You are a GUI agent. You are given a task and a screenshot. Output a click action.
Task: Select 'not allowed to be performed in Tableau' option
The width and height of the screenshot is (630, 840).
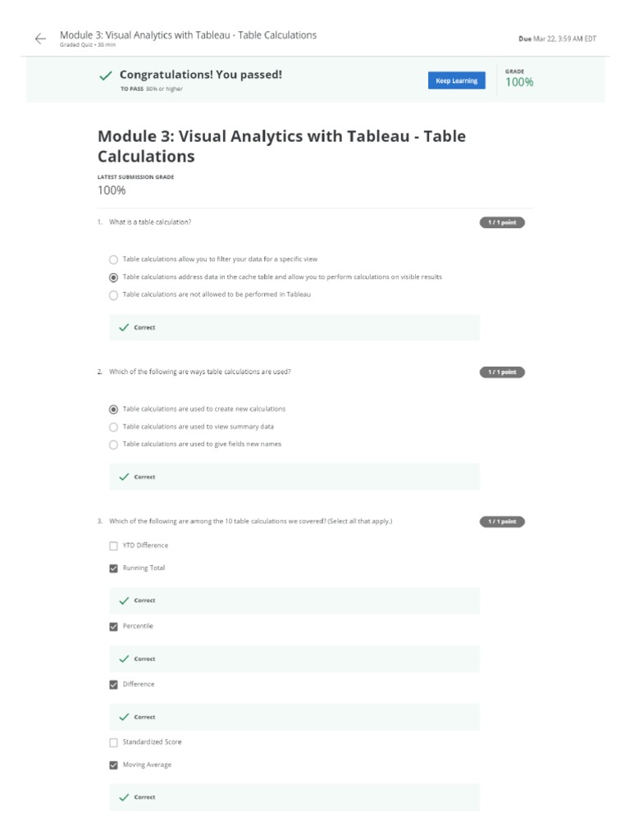113,294
